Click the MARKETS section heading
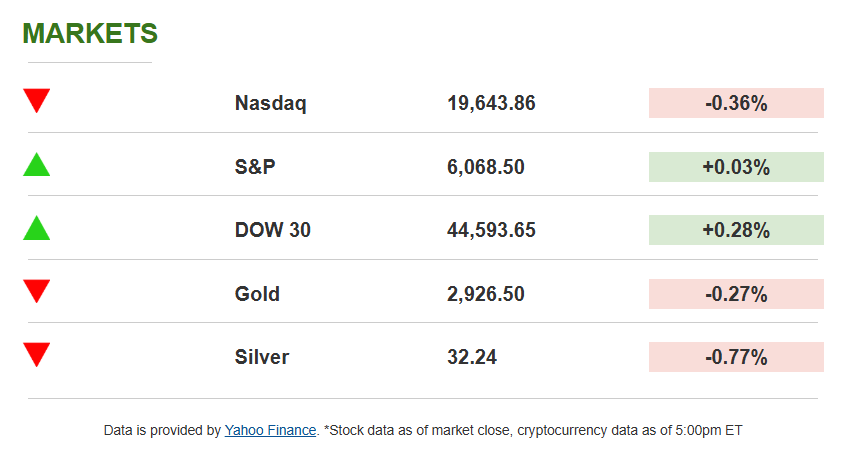 point(90,33)
